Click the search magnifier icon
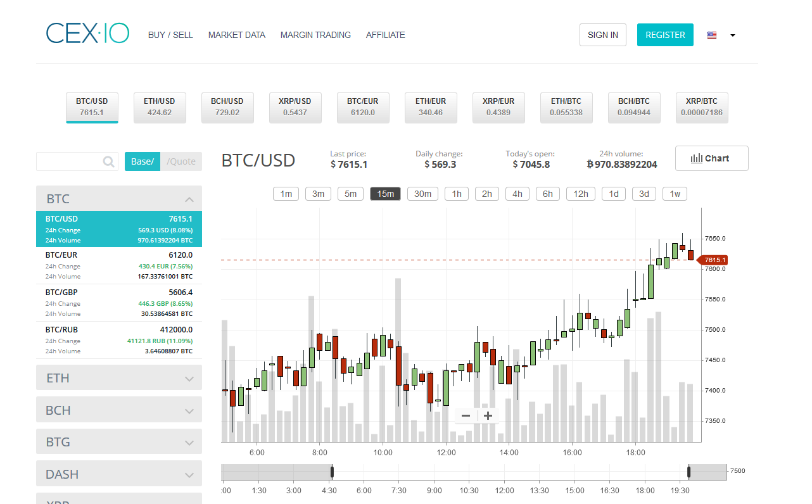This screenshot has width=812, height=504. pyautogui.click(x=109, y=161)
